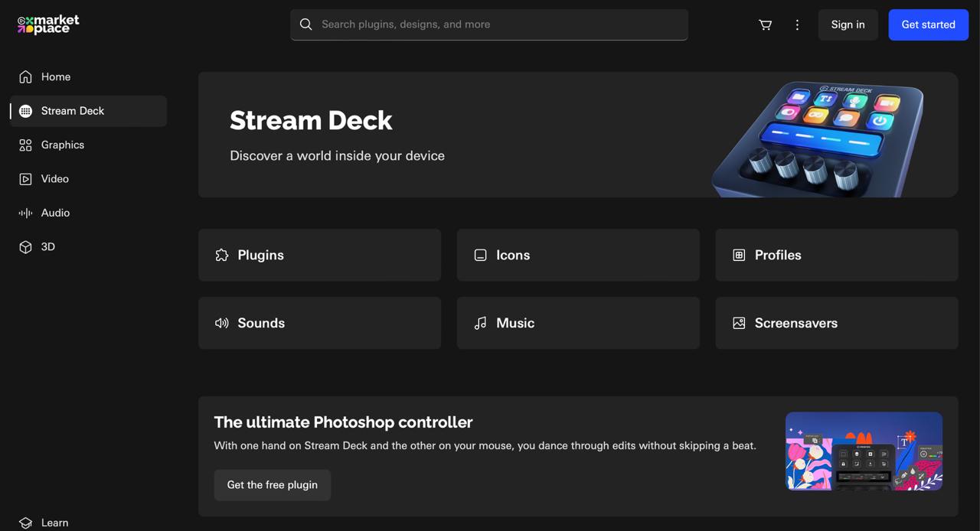The height and width of the screenshot is (531, 980).
Task: Go to Home in sidebar
Action: point(89,77)
